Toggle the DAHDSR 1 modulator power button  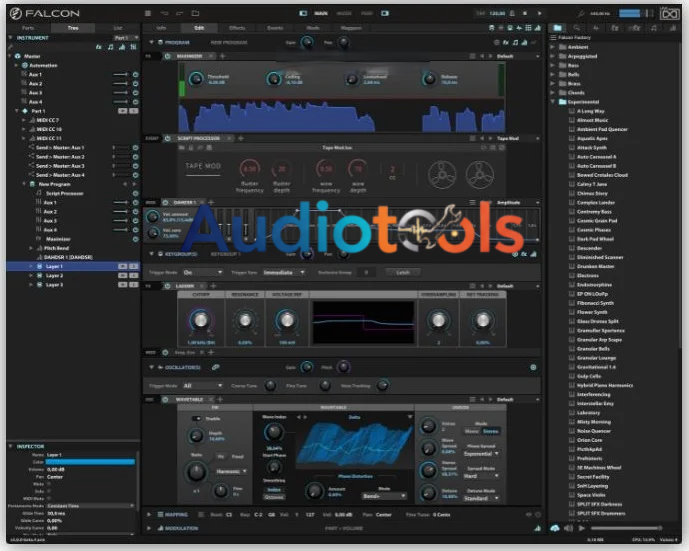coord(166,203)
